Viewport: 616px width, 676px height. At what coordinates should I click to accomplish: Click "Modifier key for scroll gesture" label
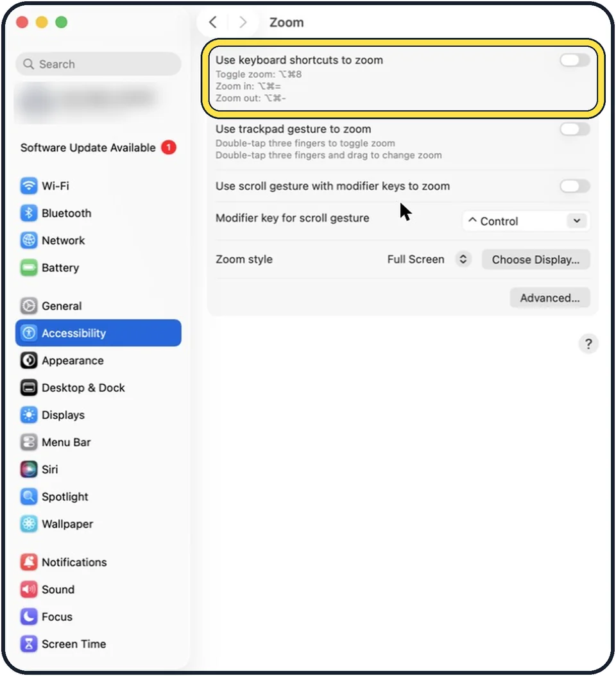293,218
